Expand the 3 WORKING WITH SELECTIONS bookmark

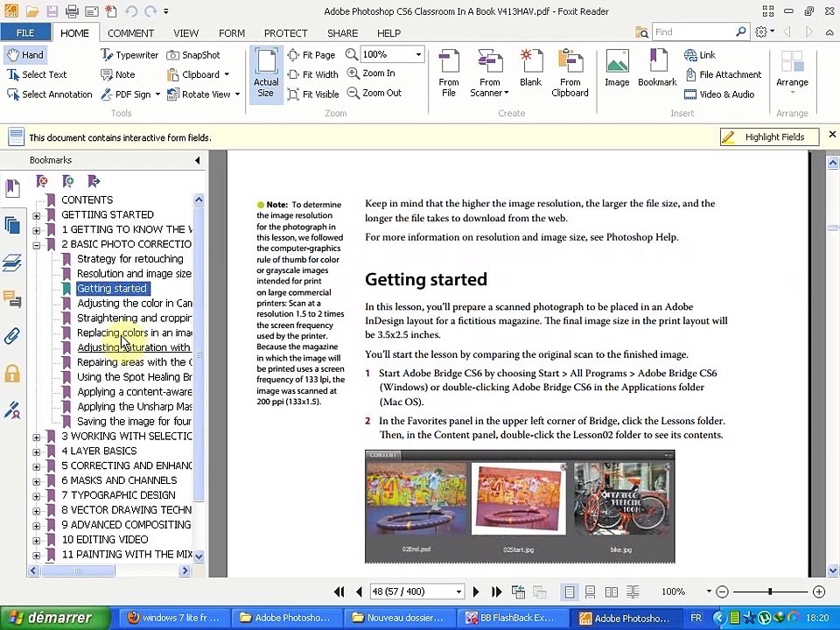(x=37, y=437)
